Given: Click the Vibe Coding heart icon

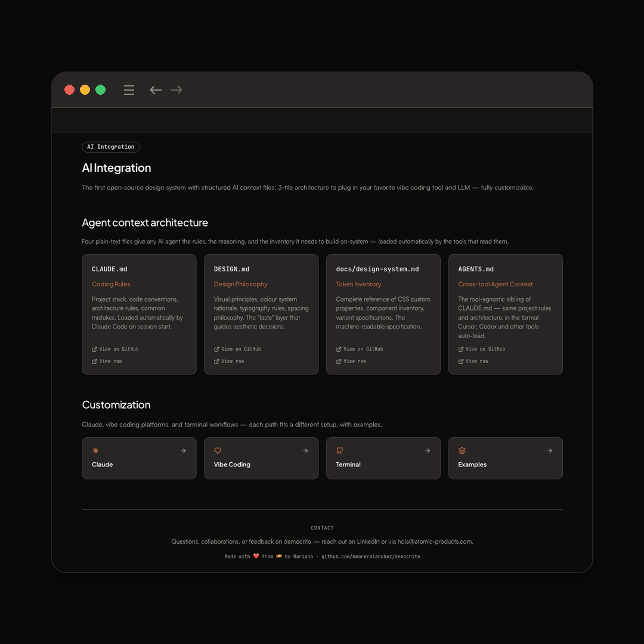Looking at the screenshot, I should pyautogui.click(x=218, y=451).
